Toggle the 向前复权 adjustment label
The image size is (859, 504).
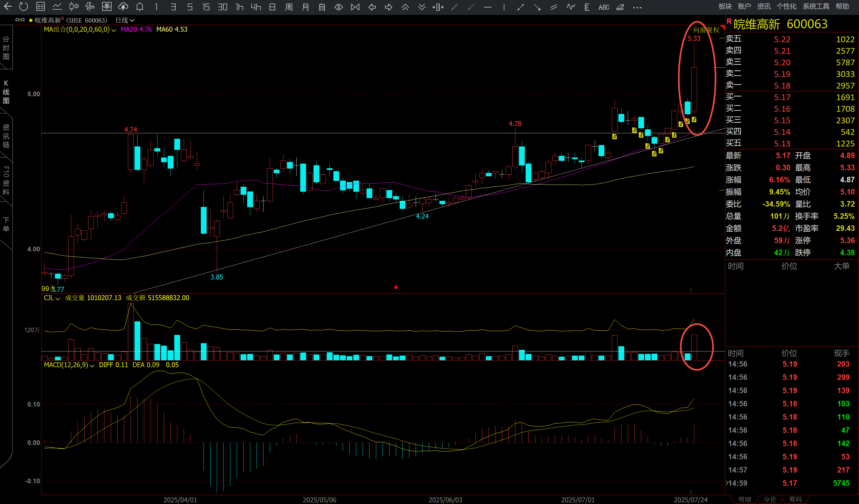(706, 30)
